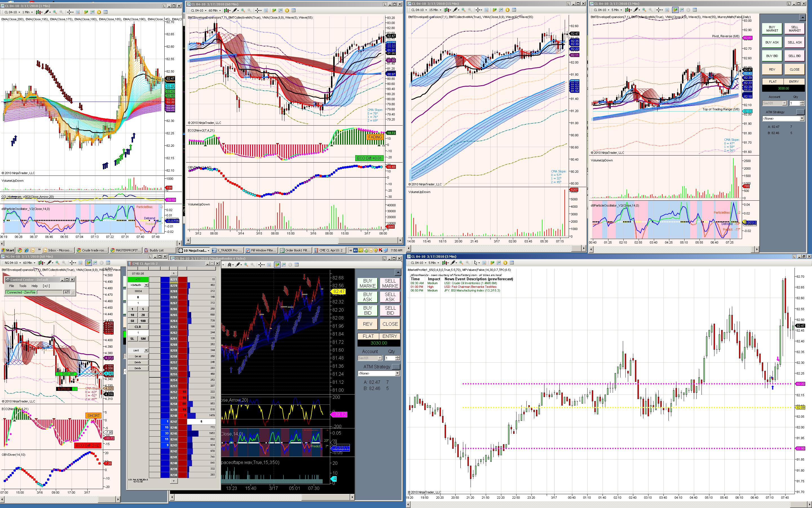Zoom in on the CL 1 Min chart
The image size is (812, 508).
[x=55, y=12]
